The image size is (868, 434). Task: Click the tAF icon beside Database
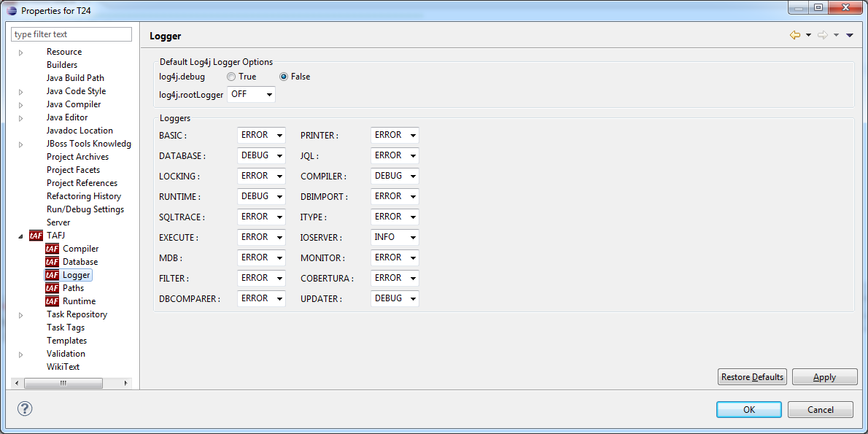coord(52,262)
